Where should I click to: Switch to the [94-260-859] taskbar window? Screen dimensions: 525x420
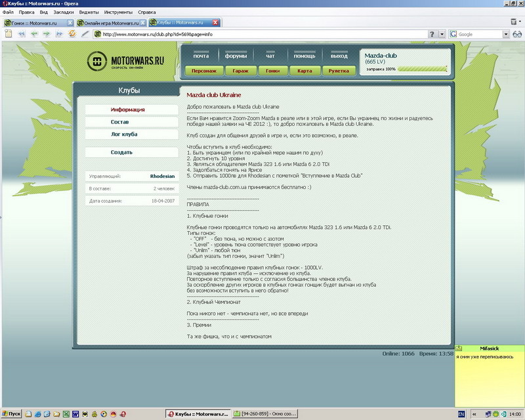pyautogui.click(x=265, y=414)
